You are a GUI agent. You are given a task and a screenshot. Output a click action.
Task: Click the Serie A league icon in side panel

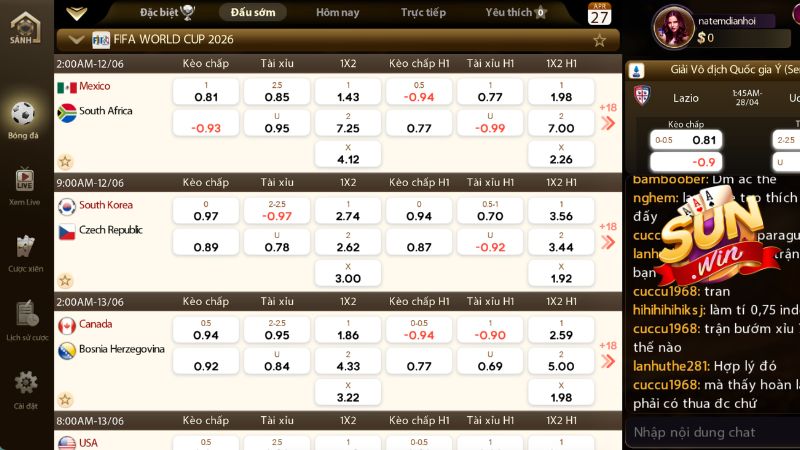[x=636, y=70]
